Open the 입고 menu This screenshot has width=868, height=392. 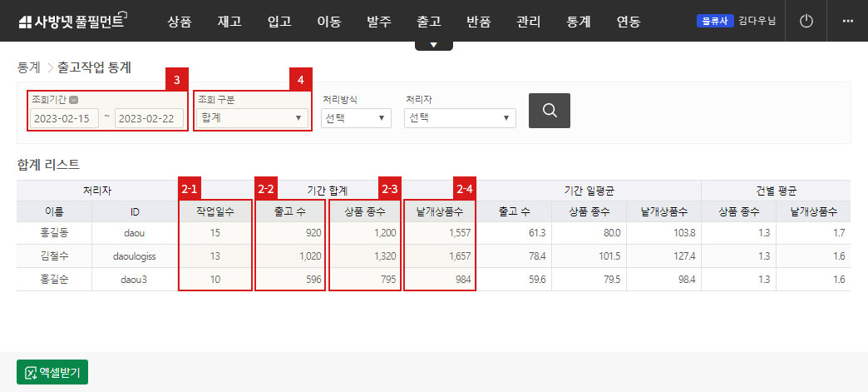tap(279, 22)
